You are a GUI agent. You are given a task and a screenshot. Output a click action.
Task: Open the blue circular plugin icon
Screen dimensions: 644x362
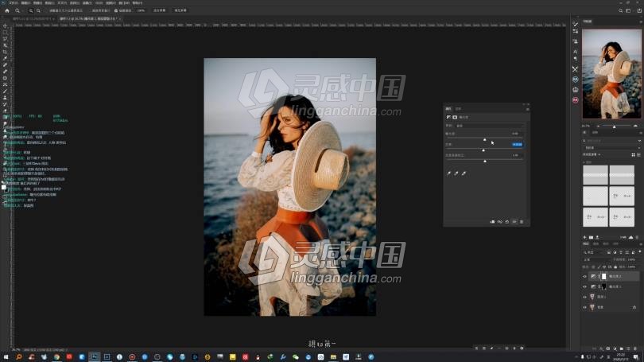(576, 80)
